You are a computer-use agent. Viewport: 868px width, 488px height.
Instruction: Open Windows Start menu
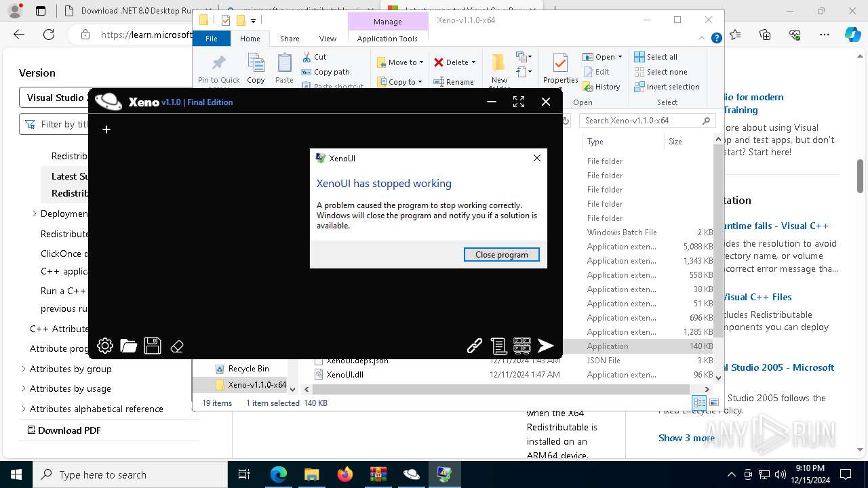pos(16,474)
